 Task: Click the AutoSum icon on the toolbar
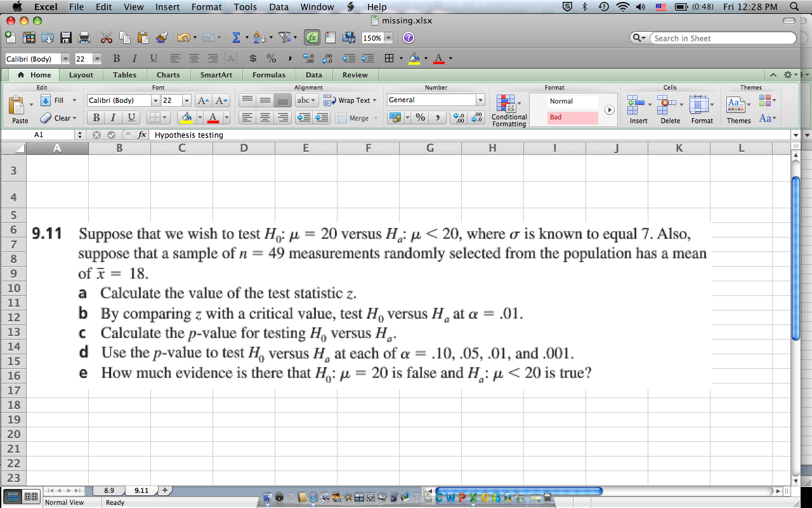point(235,37)
